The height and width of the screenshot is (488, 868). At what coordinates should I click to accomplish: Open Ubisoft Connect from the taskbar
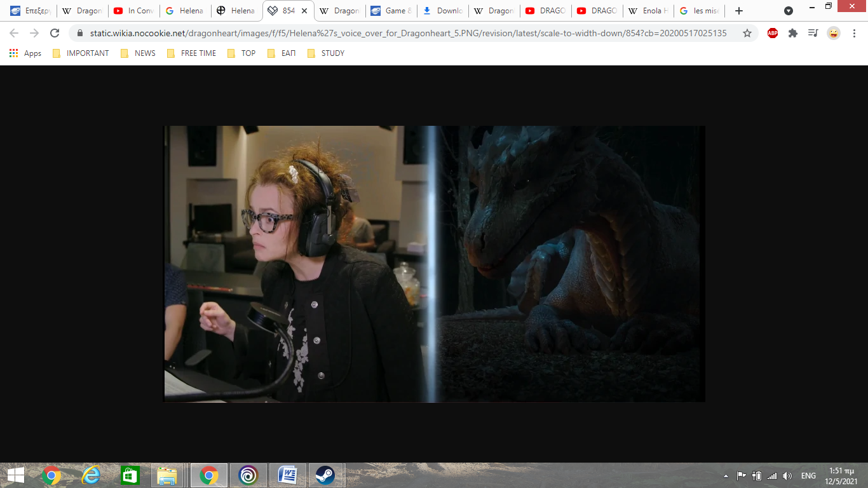click(x=248, y=475)
